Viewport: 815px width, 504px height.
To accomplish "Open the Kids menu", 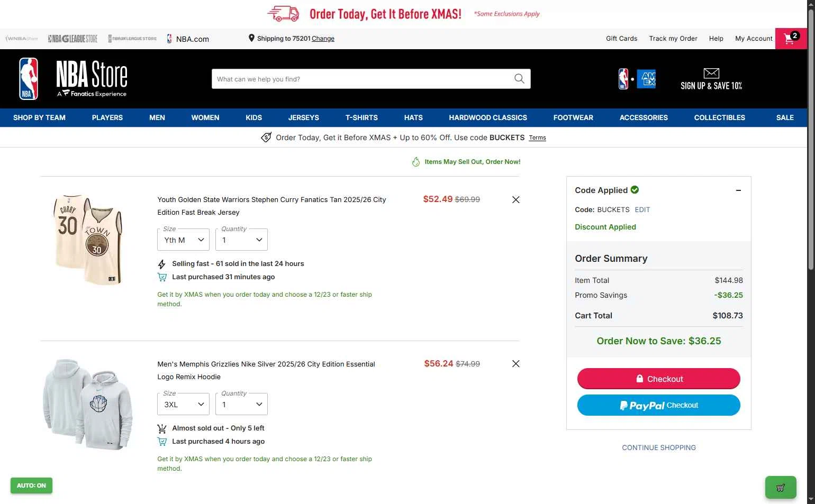I will pyautogui.click(x=254, y=117).
